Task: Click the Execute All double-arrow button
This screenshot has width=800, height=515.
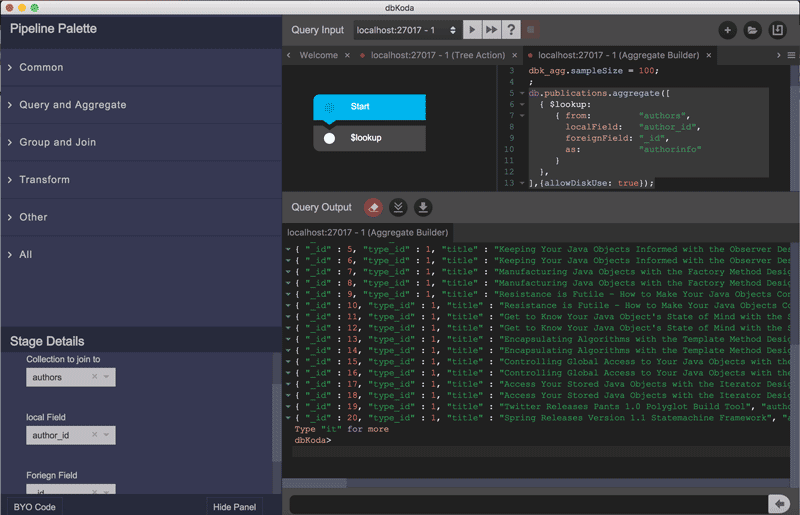Action: coord(493,31)
